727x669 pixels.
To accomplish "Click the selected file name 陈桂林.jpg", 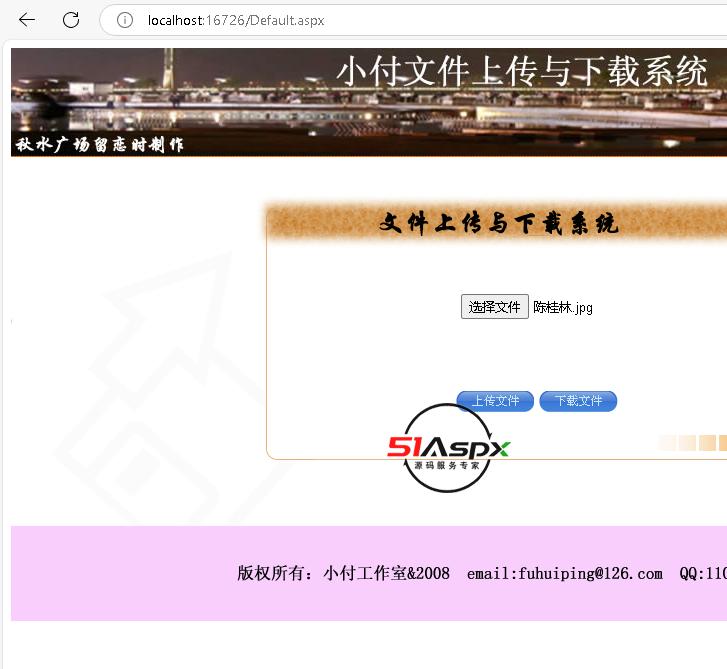I will tap(563, 308).
